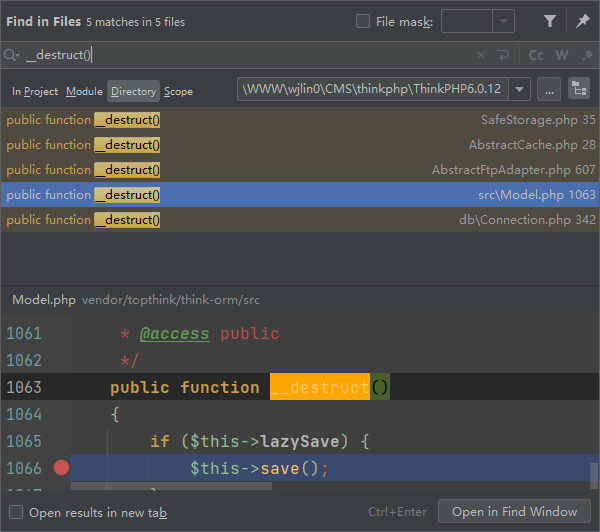Clear the search text with X icon
Viewport: 600px width, 532px height.
481,56
